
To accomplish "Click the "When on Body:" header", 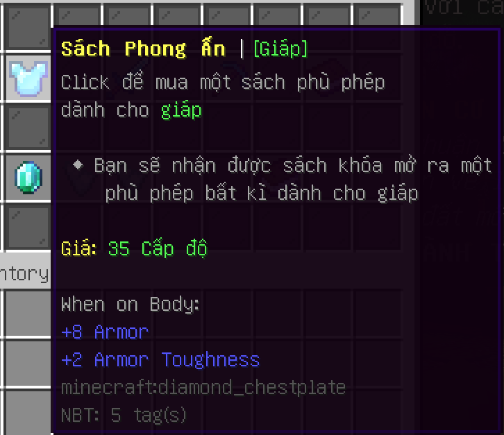I will coord(131,305).
